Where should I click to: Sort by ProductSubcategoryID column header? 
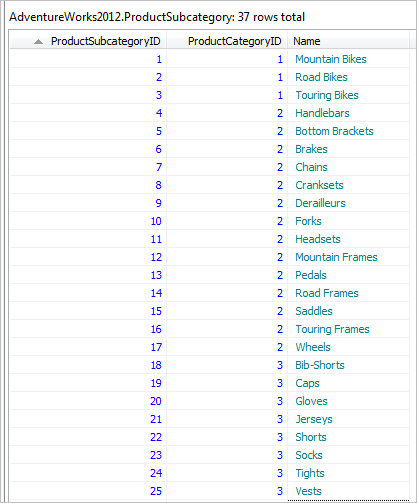click(x=88, y=41)
